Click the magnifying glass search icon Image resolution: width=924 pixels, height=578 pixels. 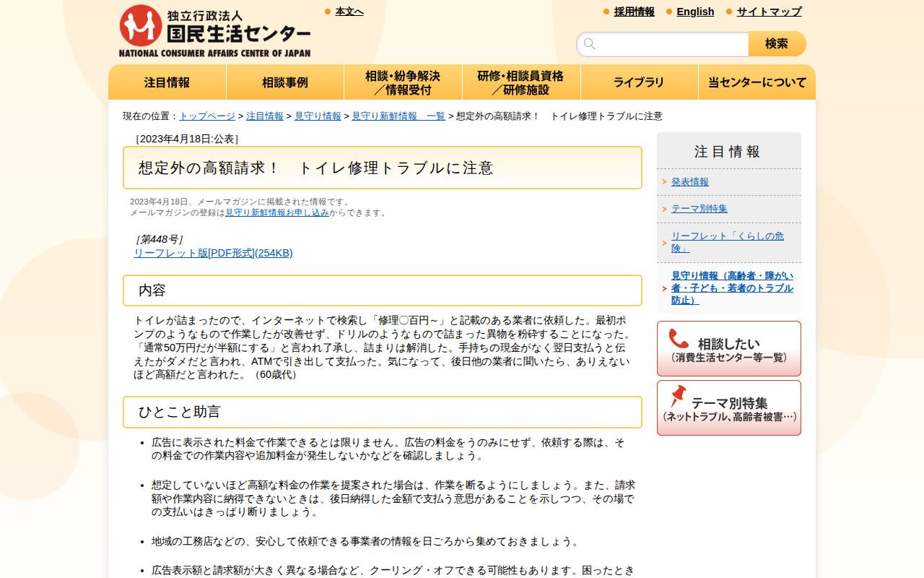(x=590, y=44)
